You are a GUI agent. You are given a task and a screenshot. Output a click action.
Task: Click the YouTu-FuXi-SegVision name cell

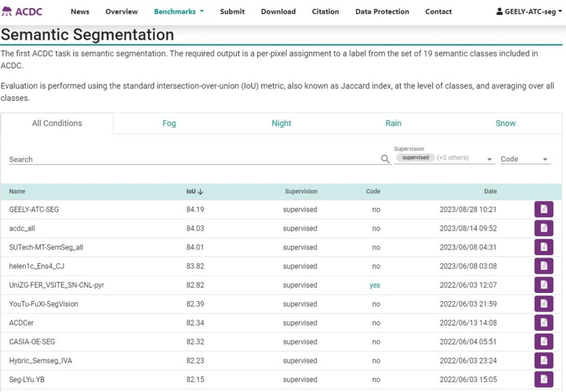(43, 304)
